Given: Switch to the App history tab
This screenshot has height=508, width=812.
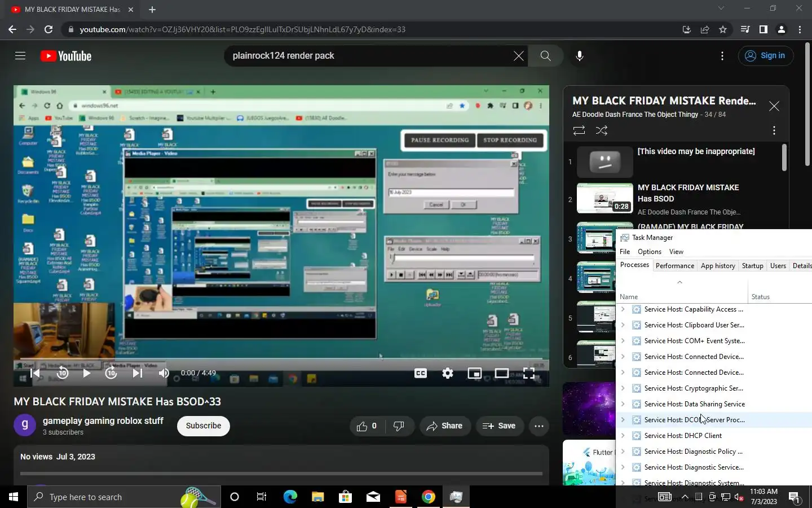Looking at the screenshot, I should (718, 266).
